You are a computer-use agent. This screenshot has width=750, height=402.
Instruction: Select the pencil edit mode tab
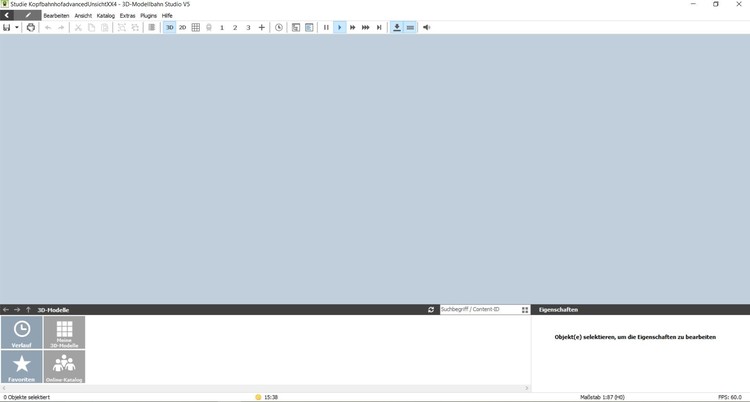pos(28,15)
